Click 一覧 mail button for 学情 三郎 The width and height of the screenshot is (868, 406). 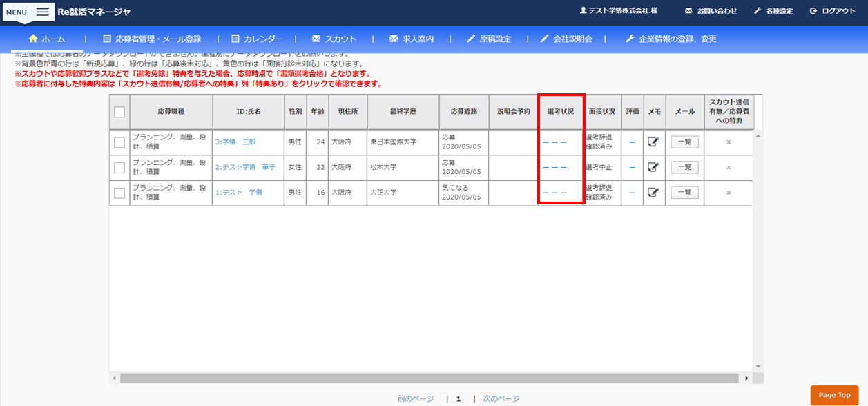click(684, 142)
